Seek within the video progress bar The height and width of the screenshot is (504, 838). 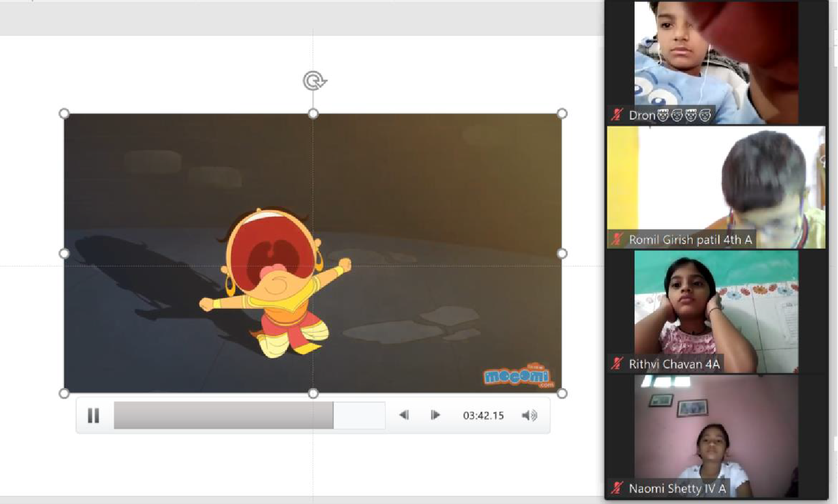point(249,416)
